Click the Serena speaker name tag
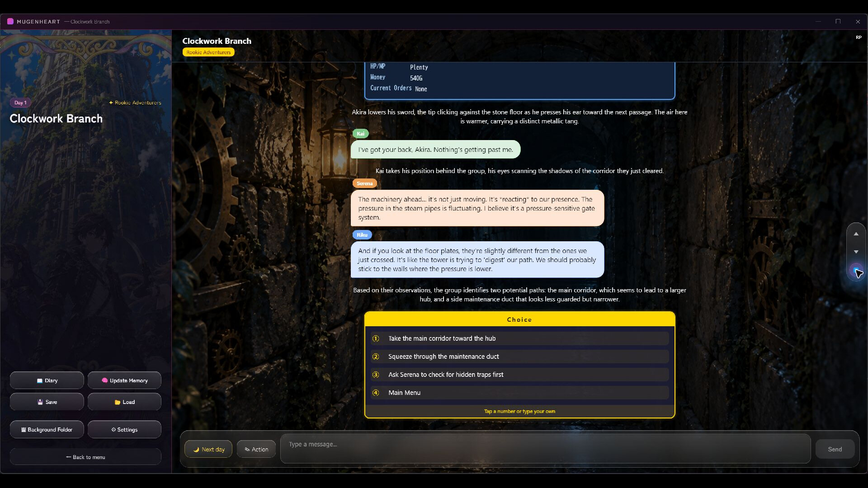The width and height of the screenshot is (868, 488). click(x=364, y=183)
